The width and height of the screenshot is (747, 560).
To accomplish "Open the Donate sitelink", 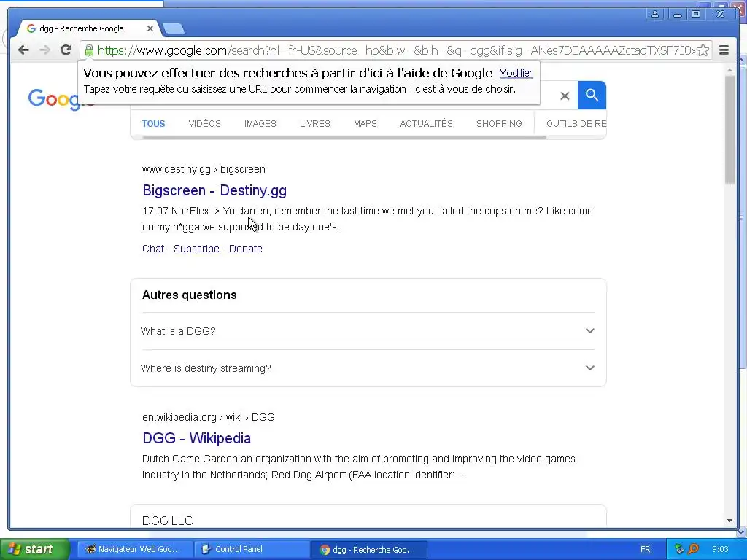I will [x=245, y=249].
